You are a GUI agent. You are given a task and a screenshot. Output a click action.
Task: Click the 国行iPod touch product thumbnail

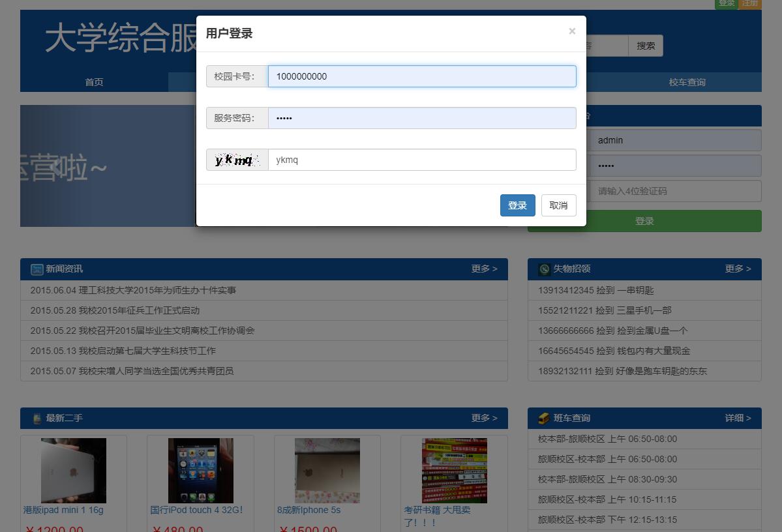(x=200, y=470)
